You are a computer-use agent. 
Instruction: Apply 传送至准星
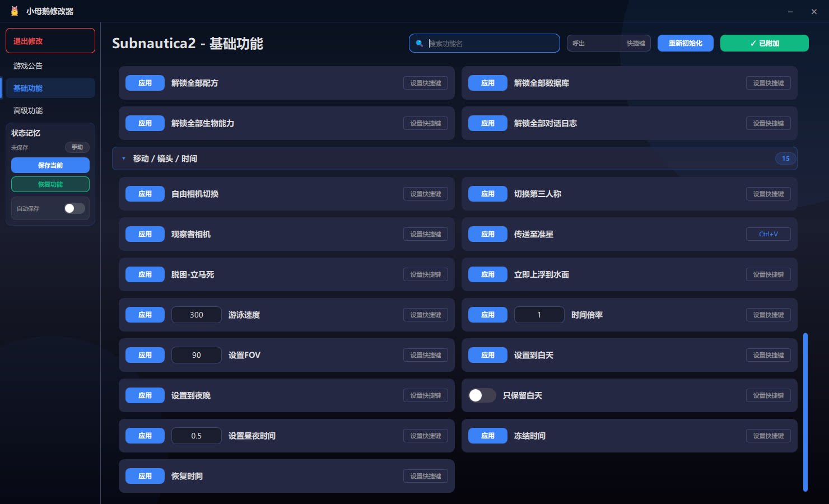pos(488,234)
